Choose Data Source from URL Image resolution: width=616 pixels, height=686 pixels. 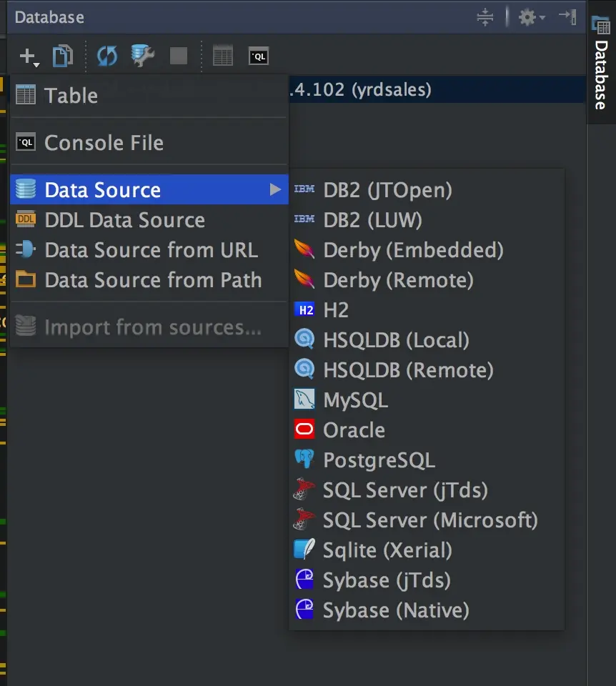pos(151,250)
